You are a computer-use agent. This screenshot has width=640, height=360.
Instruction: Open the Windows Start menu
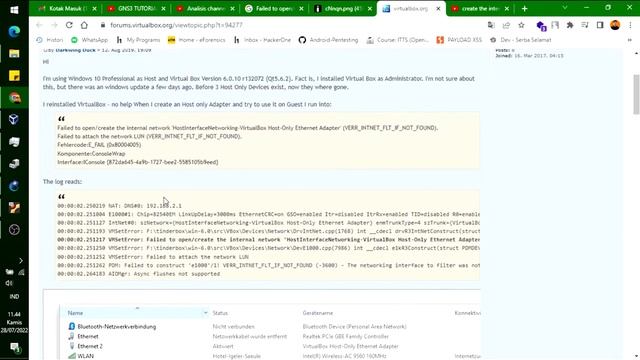click(x=14, y=9)
